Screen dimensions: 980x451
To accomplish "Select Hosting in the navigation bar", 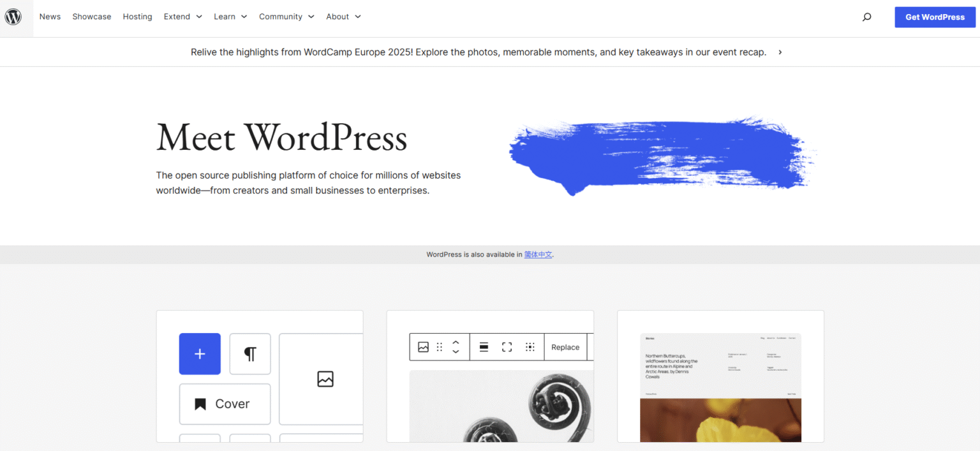I will [x=138, y=17].
